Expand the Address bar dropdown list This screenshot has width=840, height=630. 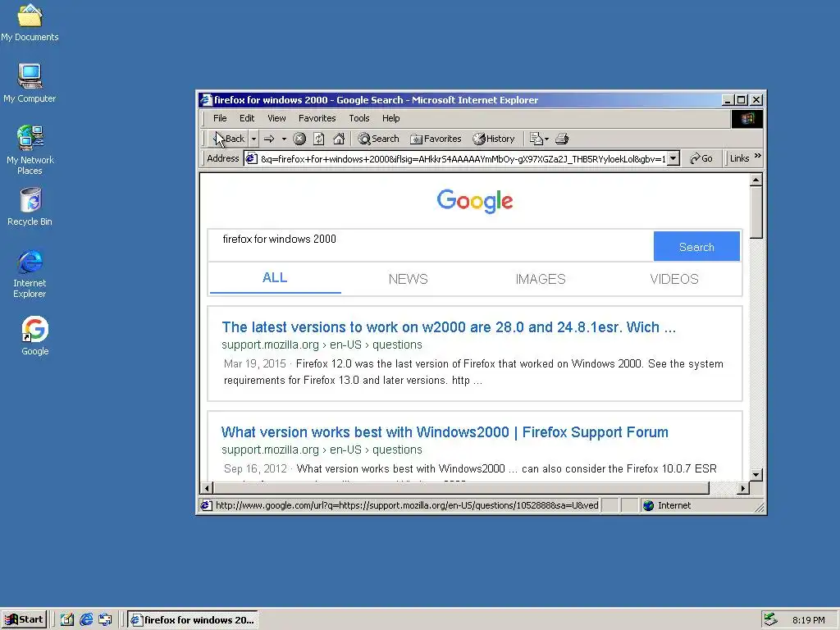point(673,158)
